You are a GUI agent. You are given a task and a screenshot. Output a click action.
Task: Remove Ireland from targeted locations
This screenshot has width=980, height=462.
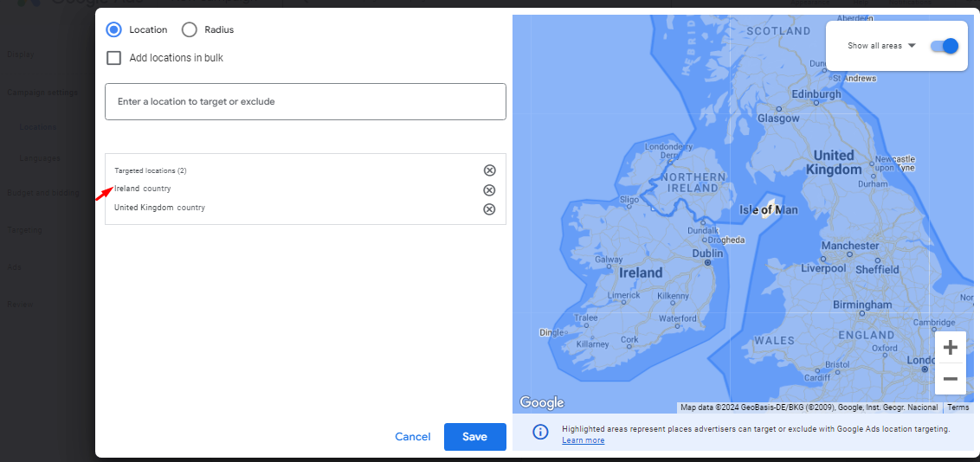[489, 189]
